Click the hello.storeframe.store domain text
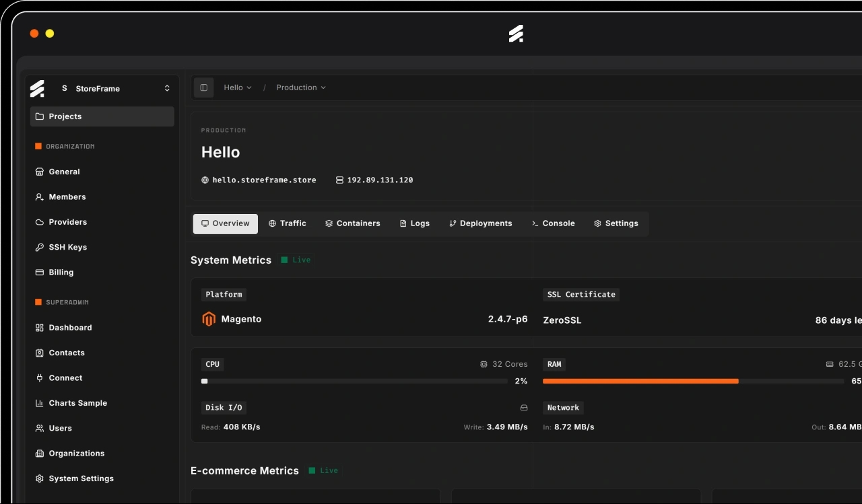Screen dimensions: 862x504 264,180
